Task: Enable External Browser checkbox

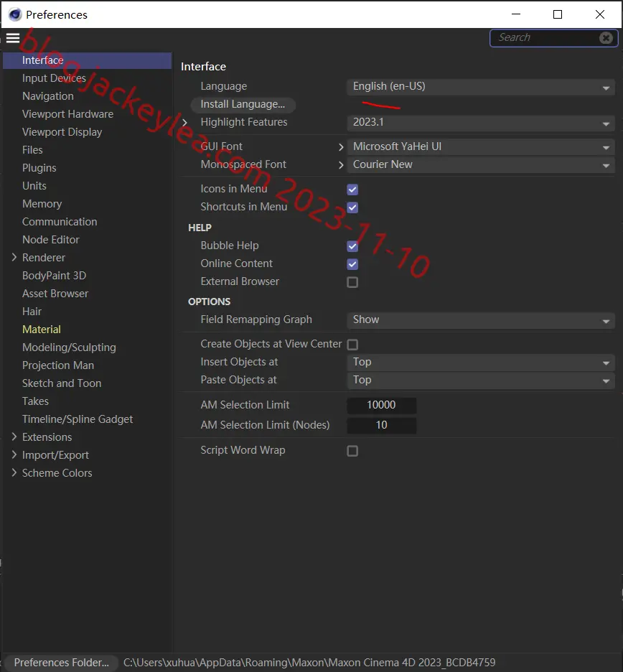Action: click(352, 282)
